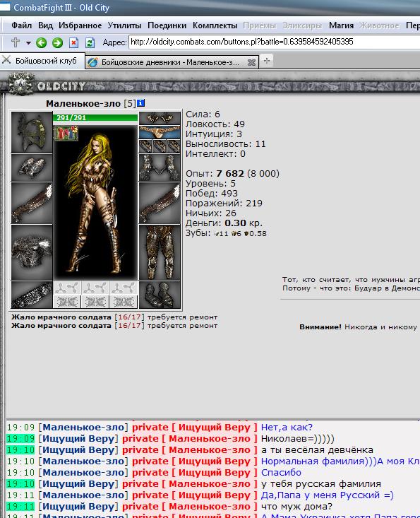Click the chat message 'а ты весёлая девчёнка'

click(317, 450)
